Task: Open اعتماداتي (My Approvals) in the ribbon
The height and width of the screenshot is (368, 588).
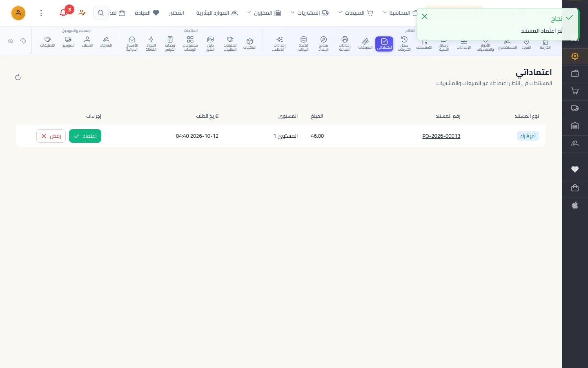Action: 384,44
